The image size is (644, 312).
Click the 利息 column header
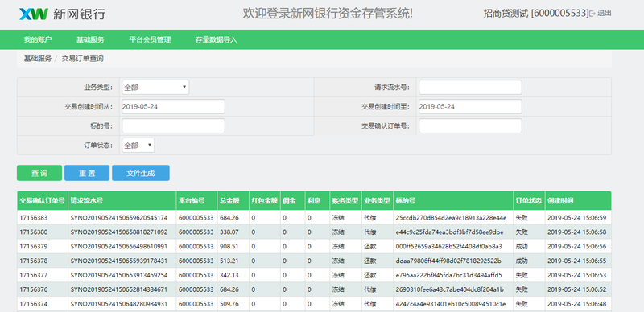coord(317,201)
